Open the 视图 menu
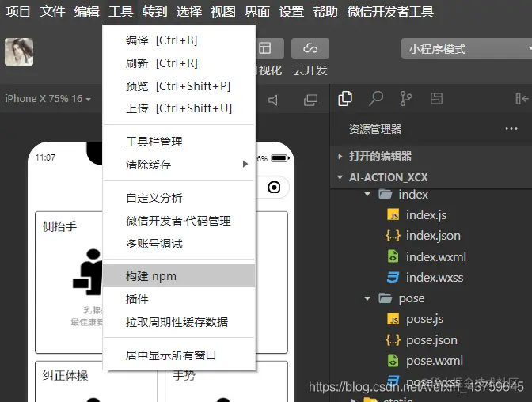 (223, 12)
